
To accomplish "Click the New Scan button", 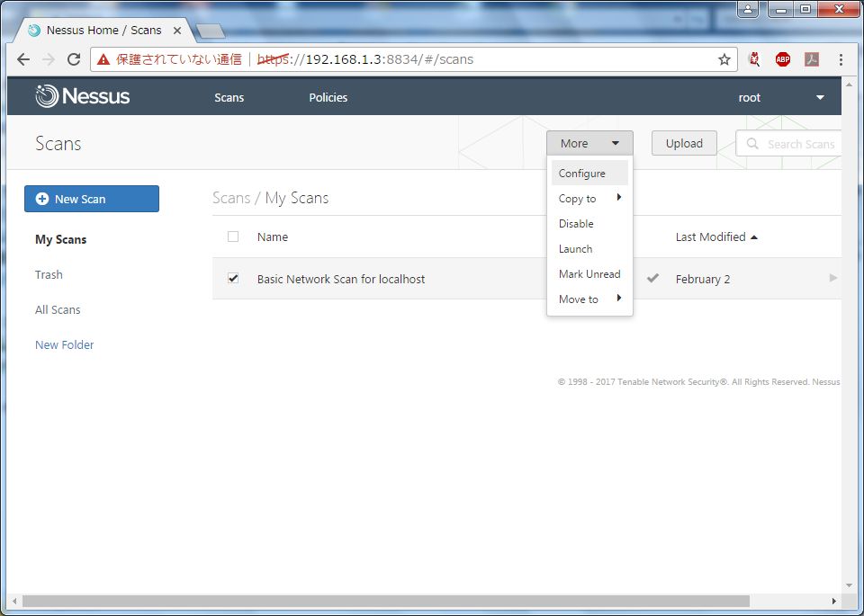I will tap(92, 199).
